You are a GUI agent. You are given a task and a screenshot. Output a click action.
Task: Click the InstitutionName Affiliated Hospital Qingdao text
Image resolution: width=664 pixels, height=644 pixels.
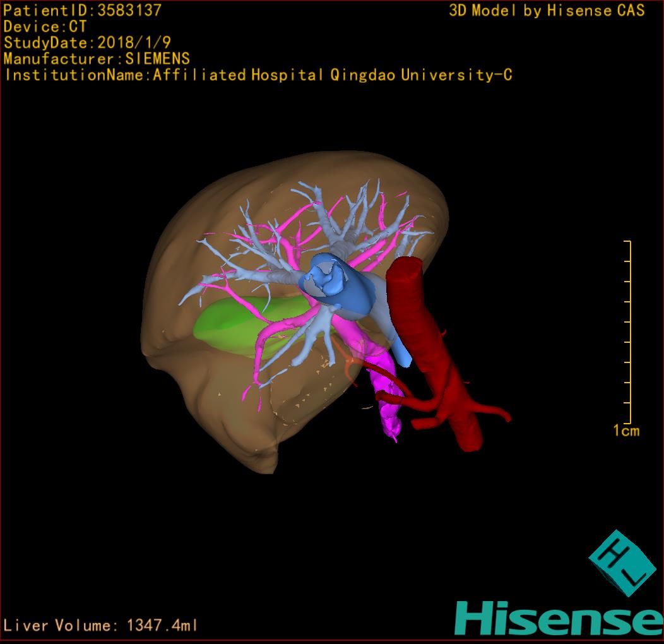[x=258, y=75]
